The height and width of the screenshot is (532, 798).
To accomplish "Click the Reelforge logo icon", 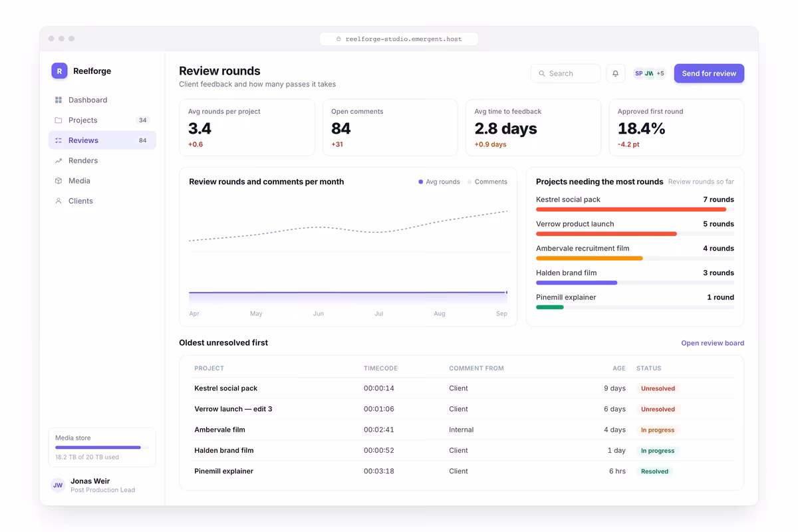I will 59,70.
